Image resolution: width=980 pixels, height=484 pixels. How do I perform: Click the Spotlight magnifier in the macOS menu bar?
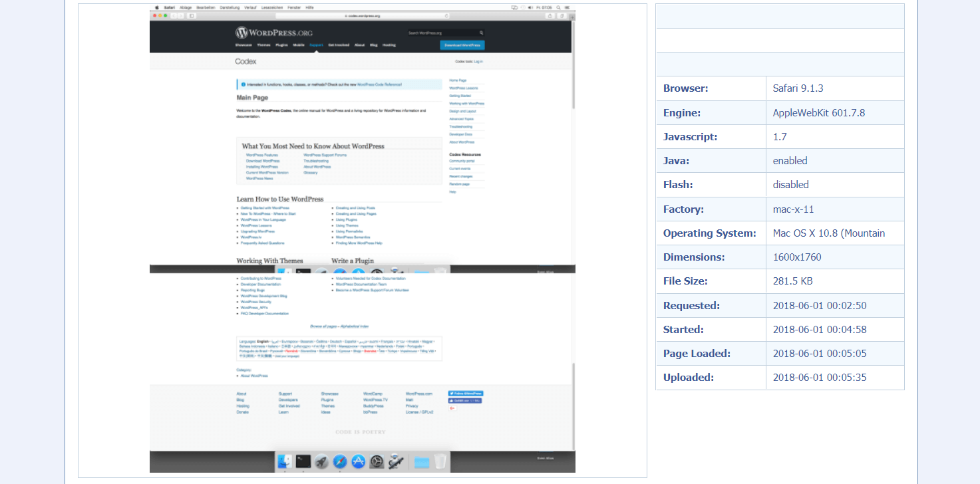point(558,7)
